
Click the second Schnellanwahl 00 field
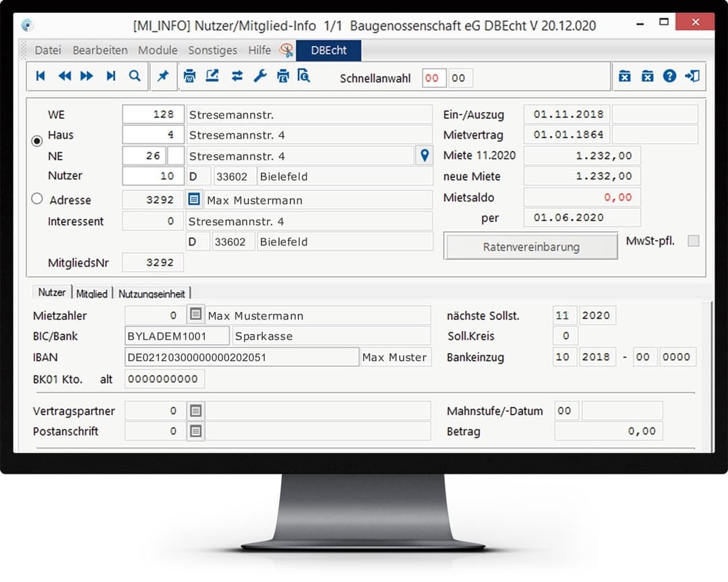460,78
